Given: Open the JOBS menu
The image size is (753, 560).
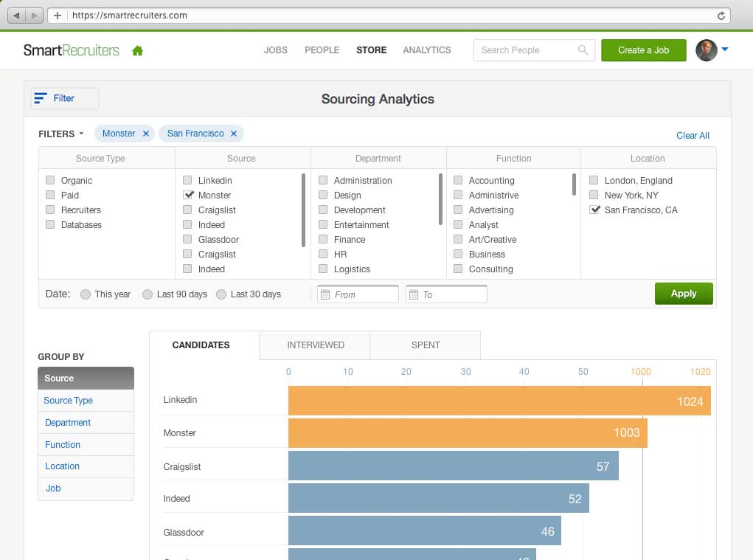Looking at the screenshot, I should [276, 50].
